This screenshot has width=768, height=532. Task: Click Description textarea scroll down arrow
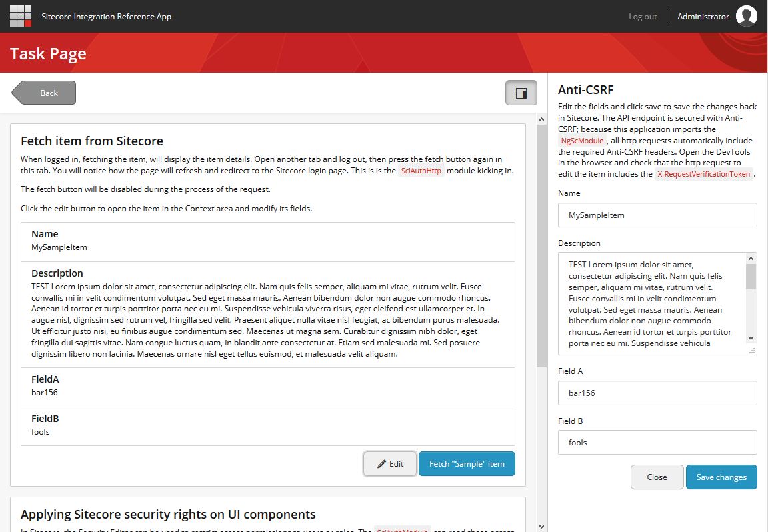click(751, 338)
